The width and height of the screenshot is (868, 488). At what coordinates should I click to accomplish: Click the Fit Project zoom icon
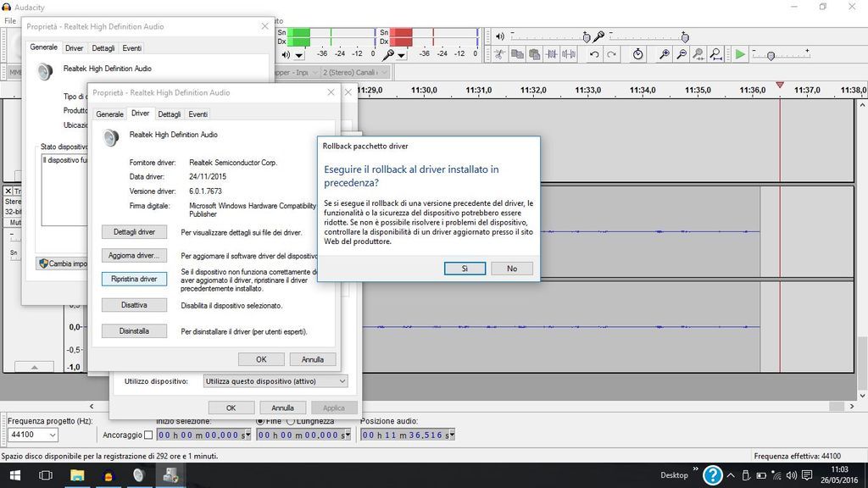click(715, 54)
